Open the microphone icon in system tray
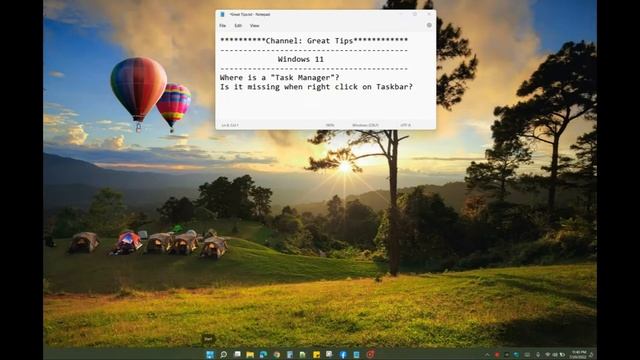This screenshot has height=360, width=640. (x=538, y=355)
